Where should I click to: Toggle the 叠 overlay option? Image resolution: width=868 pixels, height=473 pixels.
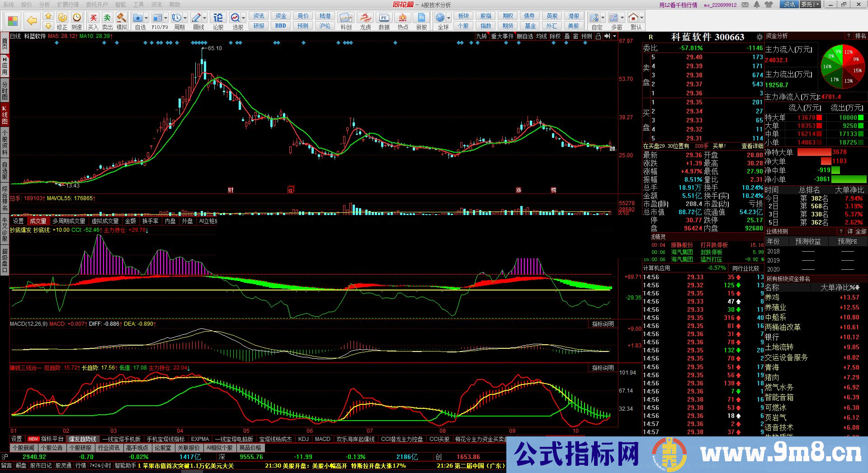tap(567, 36)
